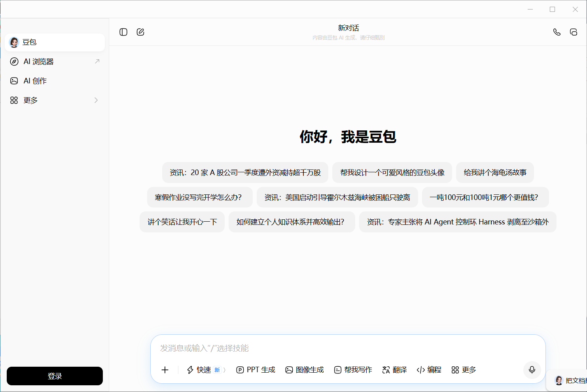
Task: Choose the 图像生成 skill
Action: tap(305, 370)
